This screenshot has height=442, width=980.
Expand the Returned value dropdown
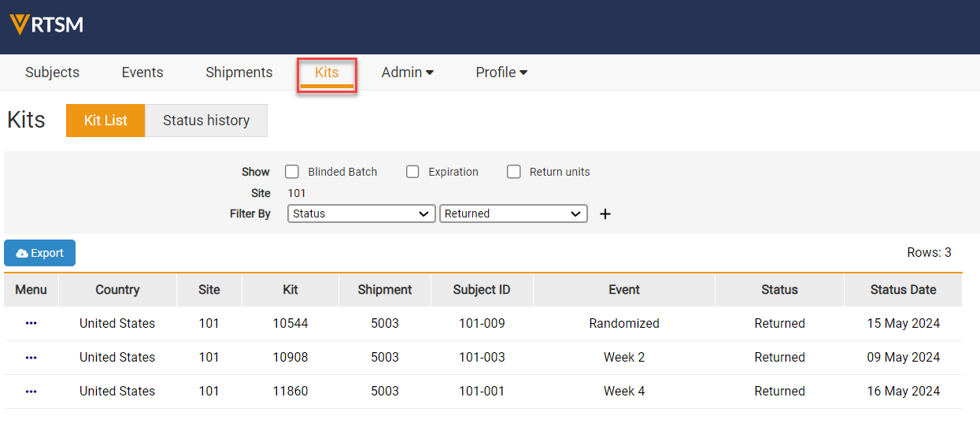pyautogui.click(x=513, y=214)
